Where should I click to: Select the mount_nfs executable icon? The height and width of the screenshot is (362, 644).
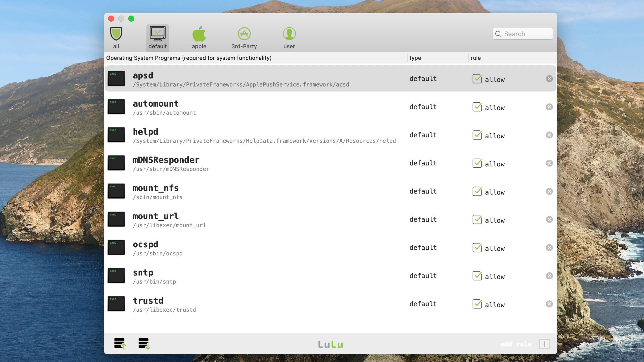tap(116, 191)
